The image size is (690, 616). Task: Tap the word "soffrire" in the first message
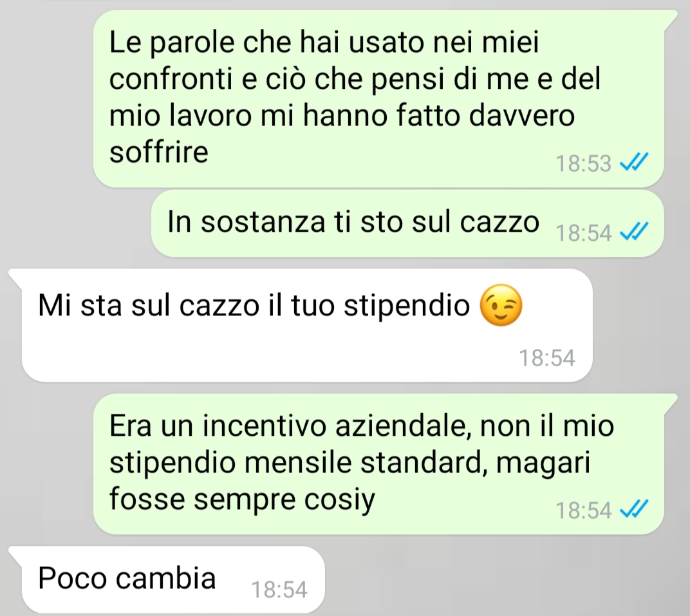159,152
